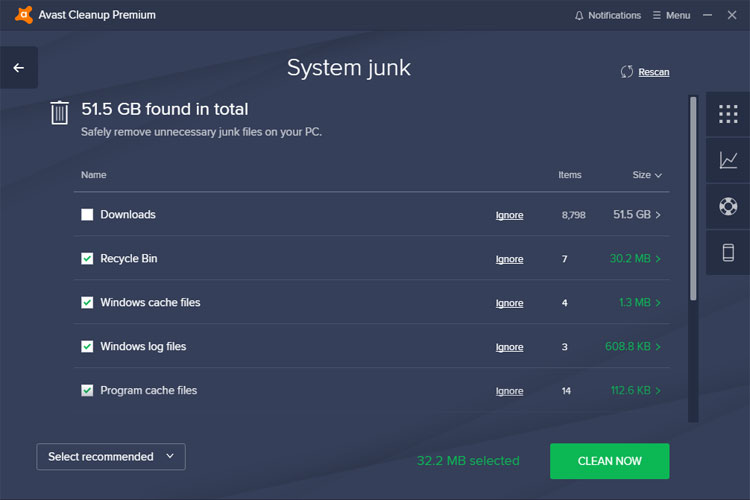Open Notifications bell icon
The width and height of the screenshot is (750, 500).
coord(579,15)
